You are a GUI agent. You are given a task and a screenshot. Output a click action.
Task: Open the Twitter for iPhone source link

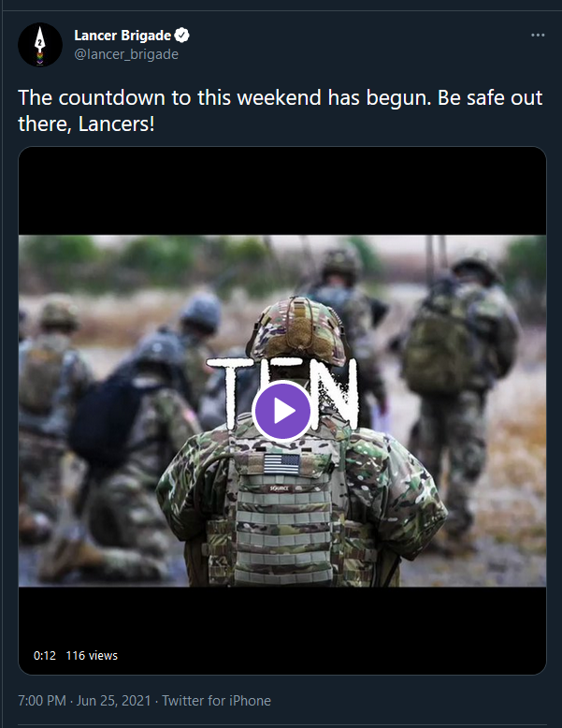216,700
